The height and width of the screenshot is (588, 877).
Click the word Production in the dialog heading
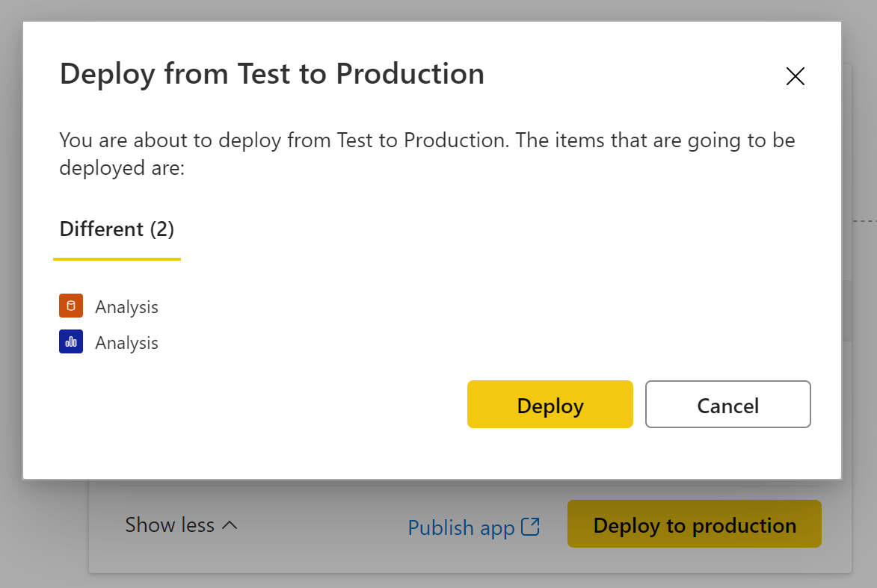coord(410,74)
